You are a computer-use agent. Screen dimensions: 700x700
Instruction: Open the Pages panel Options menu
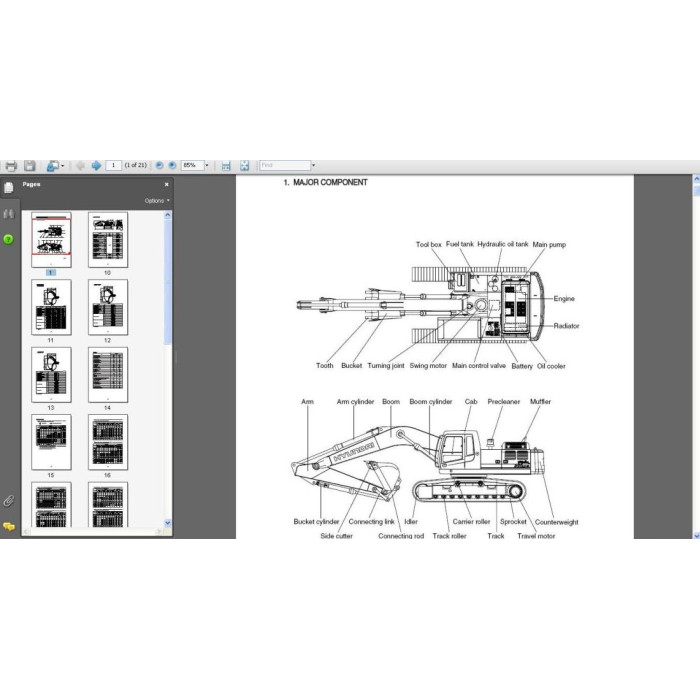(x=157, y=201)
